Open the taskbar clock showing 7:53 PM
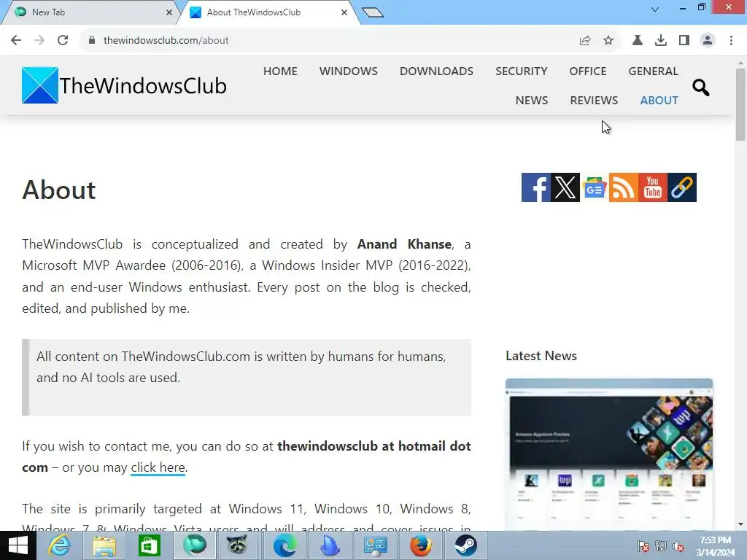Viewport: 747px width, 560px height. (716, 546)
